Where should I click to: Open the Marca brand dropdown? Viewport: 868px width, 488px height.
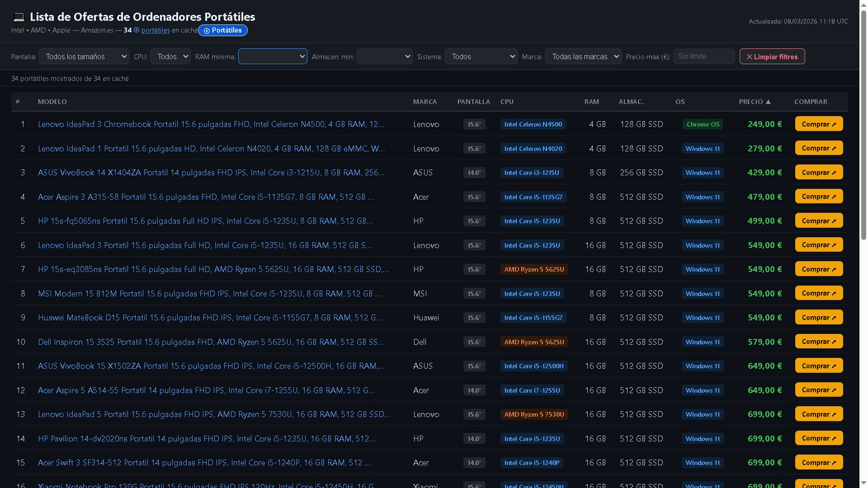point(583,56)
